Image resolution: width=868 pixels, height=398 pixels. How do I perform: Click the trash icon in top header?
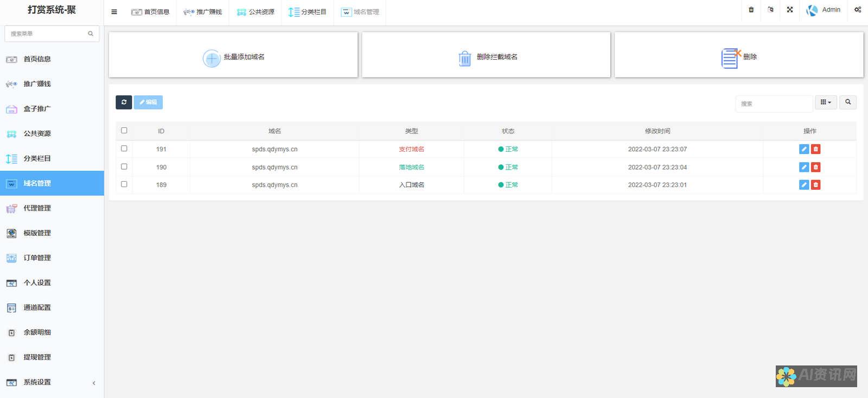tap(751, 10)
